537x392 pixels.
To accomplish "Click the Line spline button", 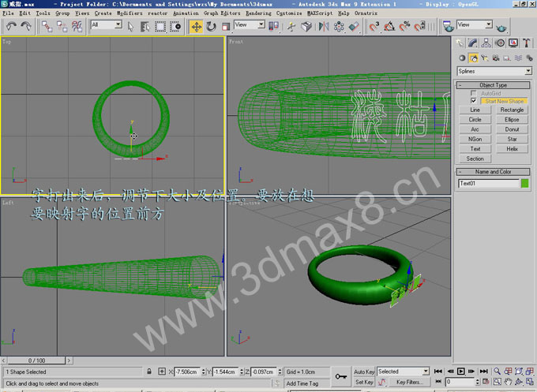I will click(475, 110).
